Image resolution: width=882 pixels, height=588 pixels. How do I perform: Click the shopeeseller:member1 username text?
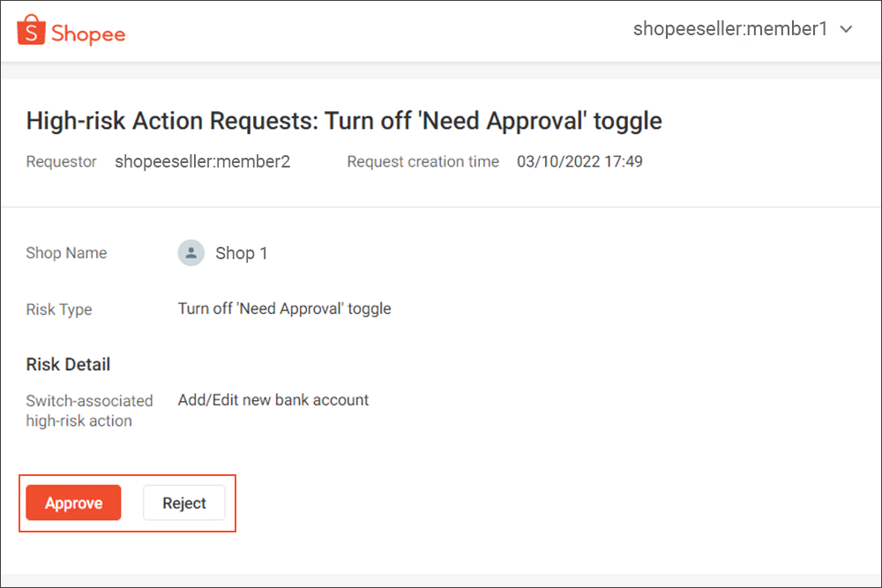tap(728, 29)
